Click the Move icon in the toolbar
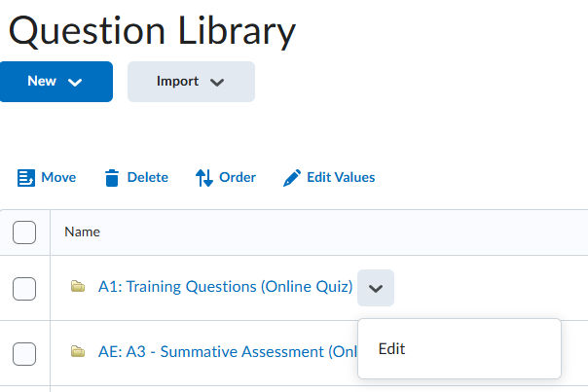 click(25, 178)
